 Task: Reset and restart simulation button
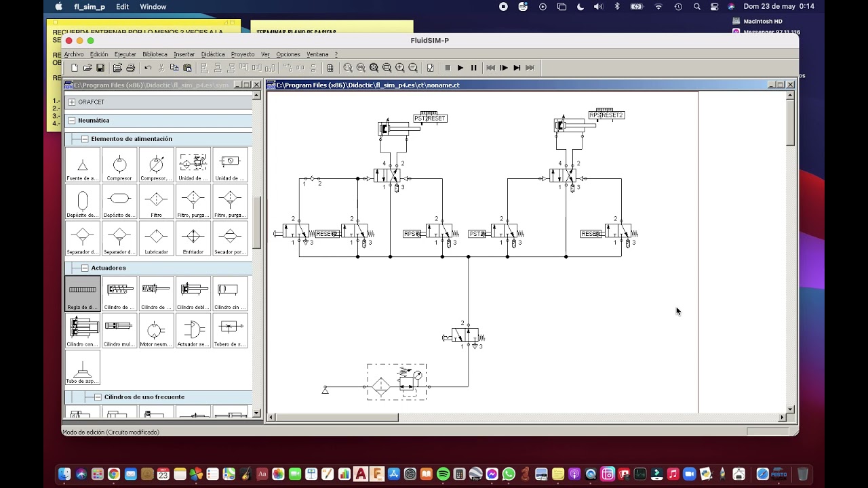pos(490,68)
